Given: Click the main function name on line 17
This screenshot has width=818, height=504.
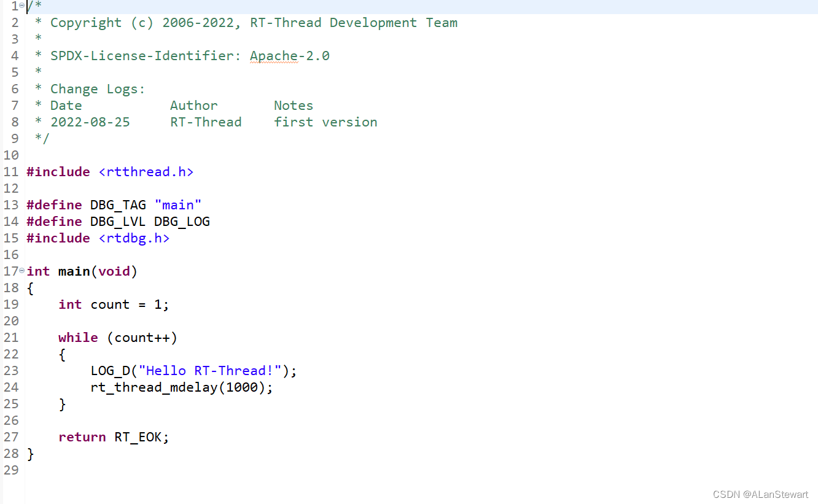Looking at the screenshot, I should tap(74, 271).
